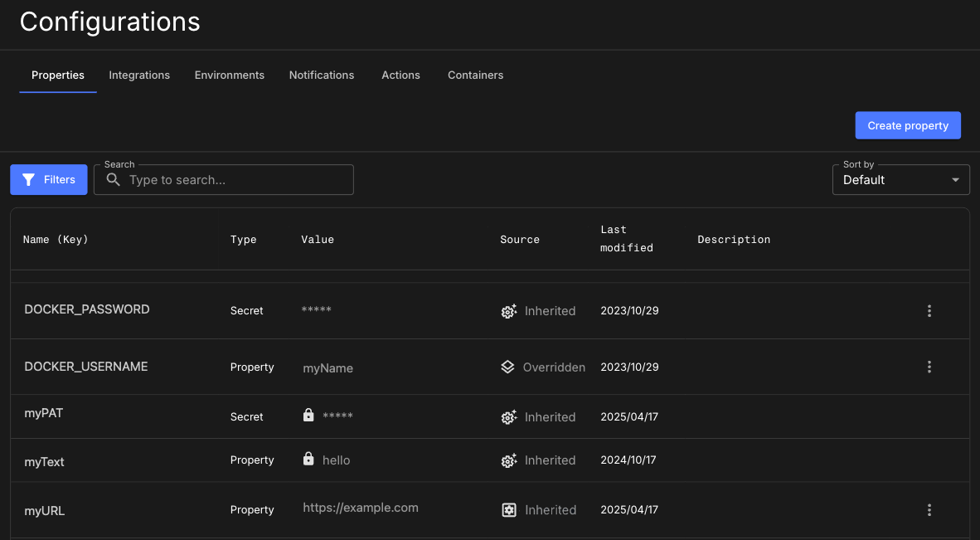
Task: Open the Sort by dropdown
Action: tap(900, 179)
